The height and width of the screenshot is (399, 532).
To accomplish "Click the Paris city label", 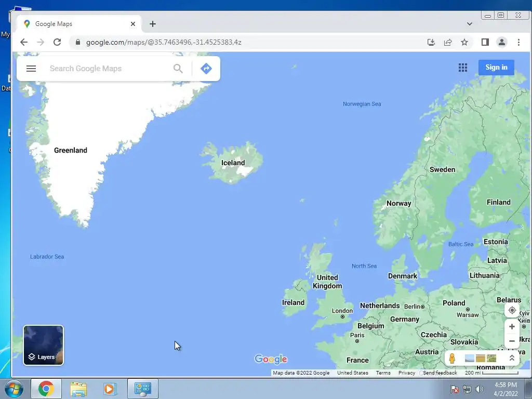I will tap(357, 335).
